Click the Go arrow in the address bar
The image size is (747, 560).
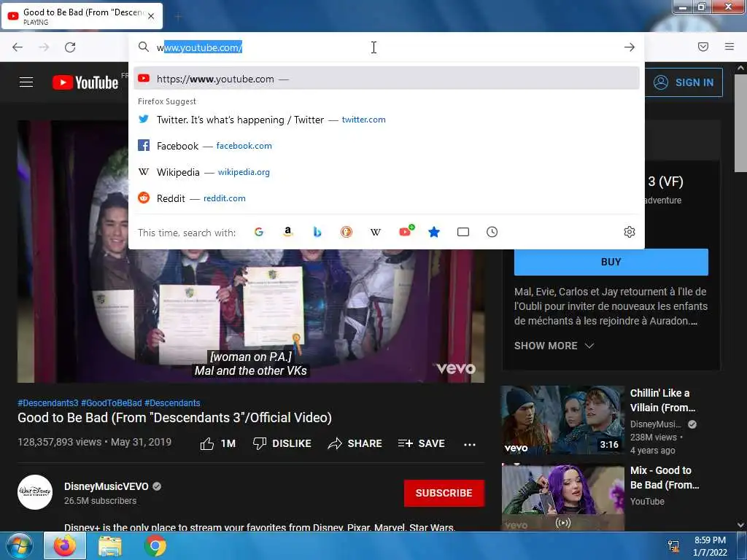[x=630, y=47]
